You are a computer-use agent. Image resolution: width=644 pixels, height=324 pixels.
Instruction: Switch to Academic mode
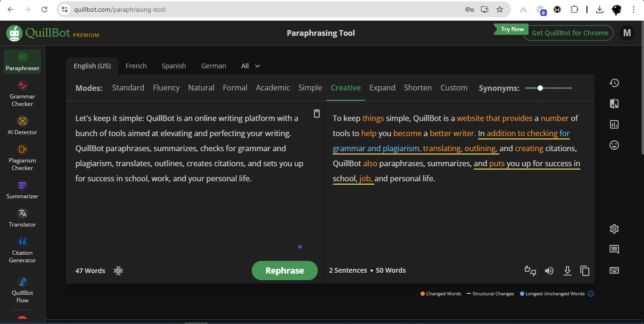coord(273,88)
